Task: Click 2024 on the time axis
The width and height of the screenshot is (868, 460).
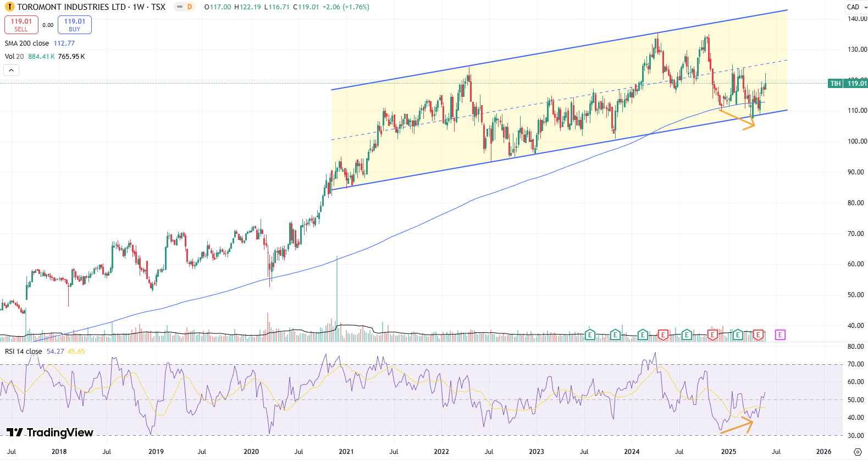Action: click(632, 452)
